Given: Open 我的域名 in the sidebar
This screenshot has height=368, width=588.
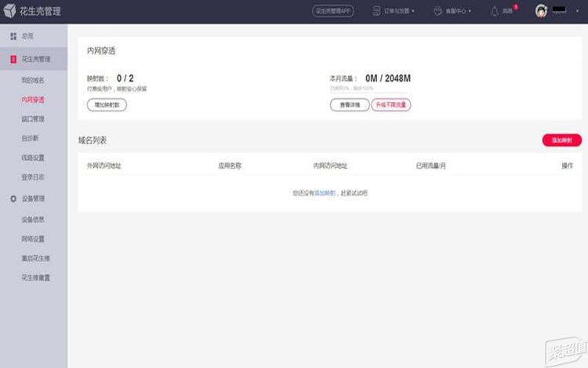Looking at the screenshot, I should coord(33,80).
